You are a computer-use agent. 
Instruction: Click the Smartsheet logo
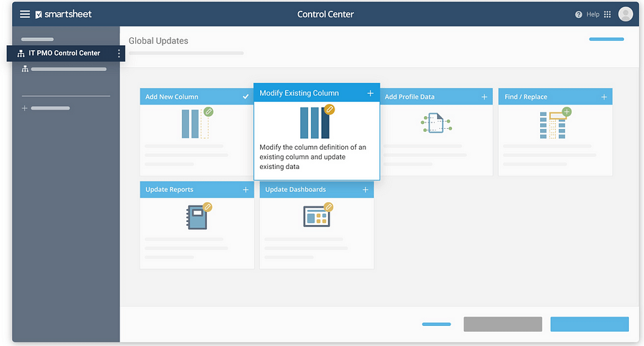[x=64, y=14]
